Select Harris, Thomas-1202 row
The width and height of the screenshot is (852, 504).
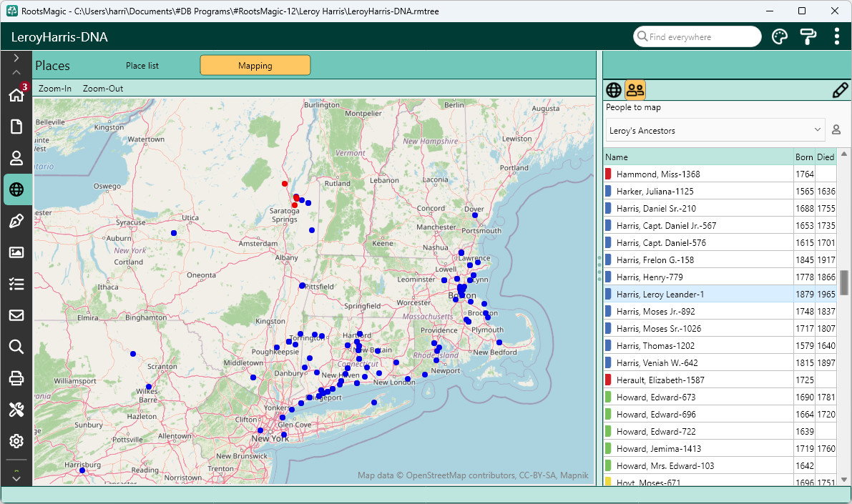click(720, 346)
